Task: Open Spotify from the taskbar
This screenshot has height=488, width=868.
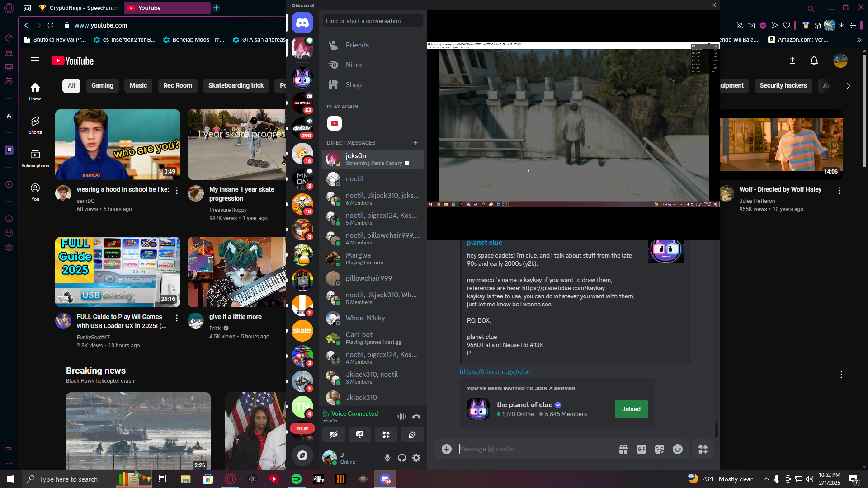Action: coord(297,479)
